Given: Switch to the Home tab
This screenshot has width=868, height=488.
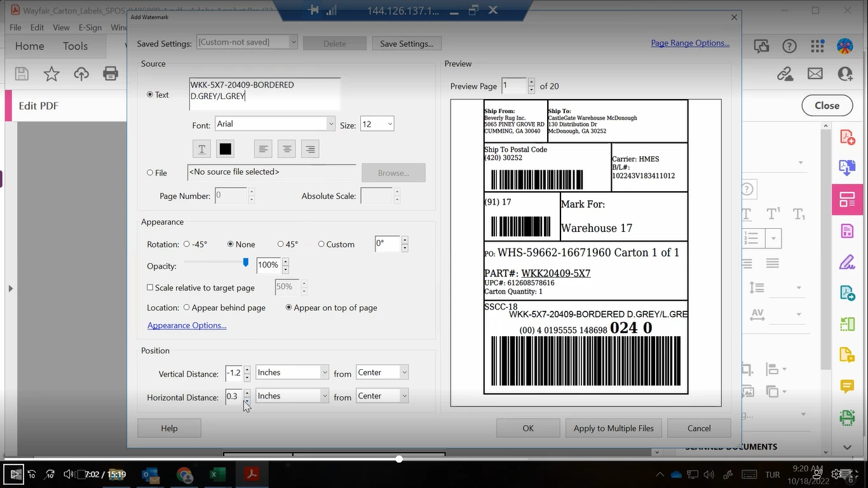Looking at the screenshot, I should [x=29, y=46].
